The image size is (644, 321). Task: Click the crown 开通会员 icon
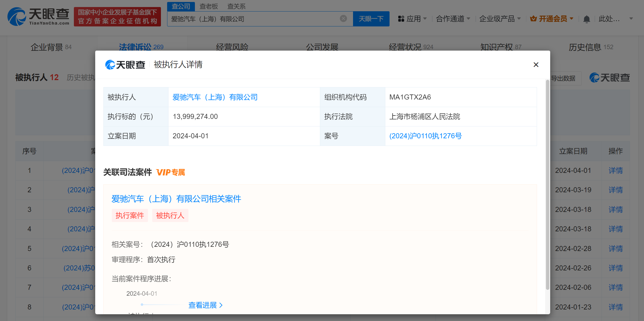pos(533,19)
